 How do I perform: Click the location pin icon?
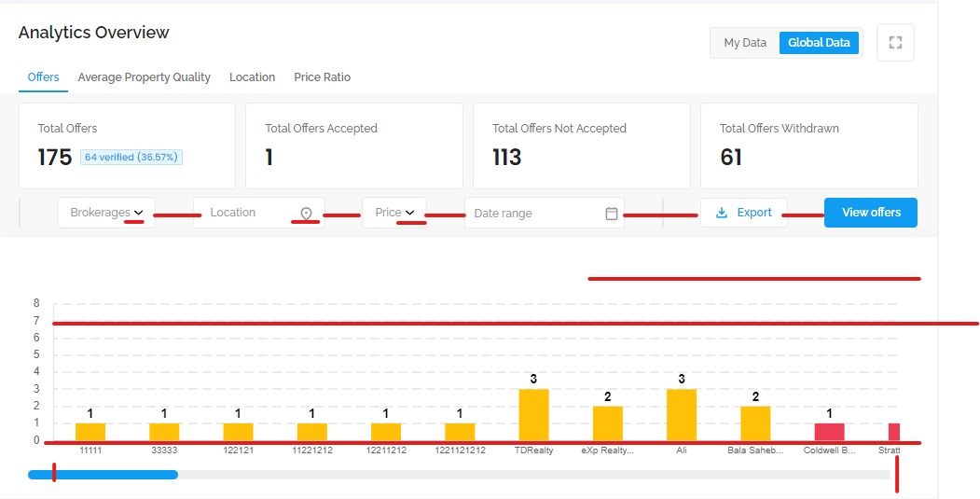pos(306,214)
